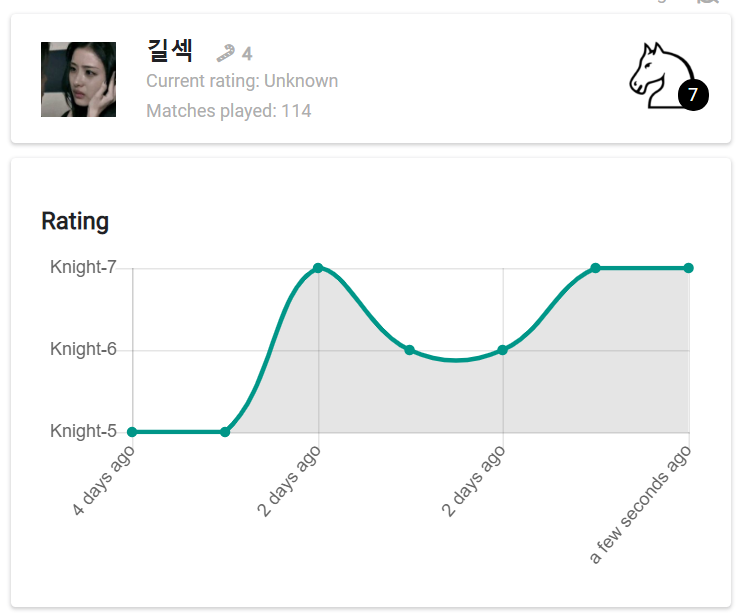This screenshot has width=741, height=616.
Task: Click the first Knight-7 peak data point
Action: pos(318,268)
